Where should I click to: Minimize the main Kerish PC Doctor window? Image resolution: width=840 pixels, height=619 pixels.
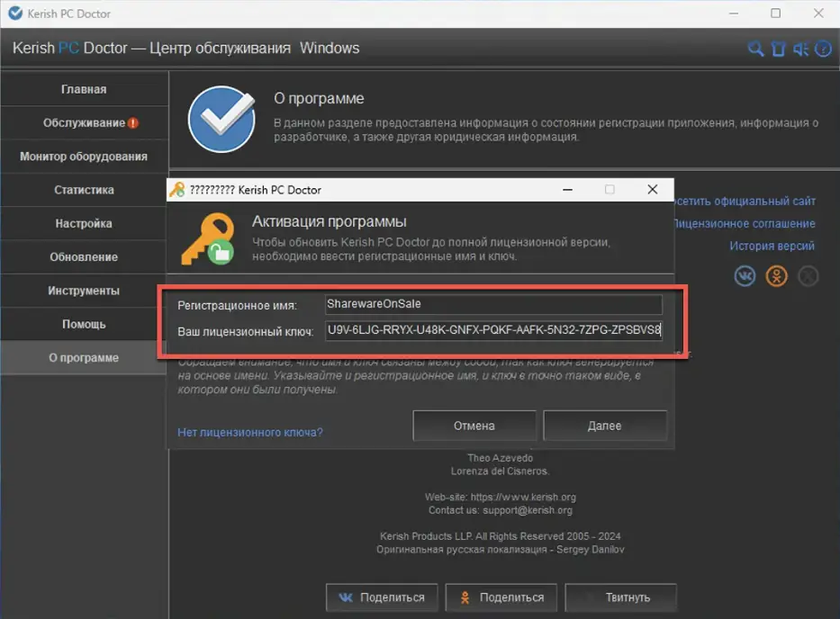tap(734, 13)
